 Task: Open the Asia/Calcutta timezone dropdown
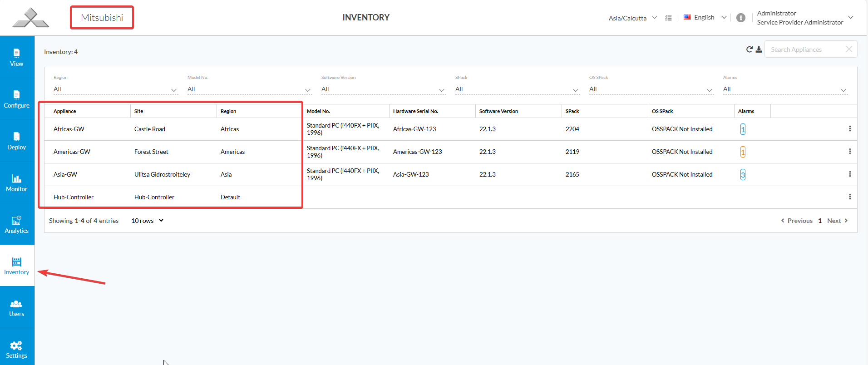point(633,18)
